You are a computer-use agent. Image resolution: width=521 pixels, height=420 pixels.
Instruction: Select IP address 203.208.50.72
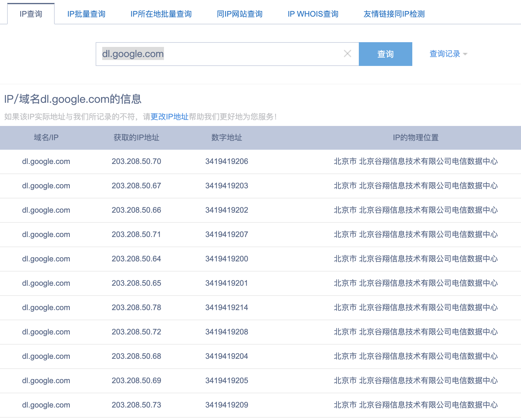click(x=136, y=332)
